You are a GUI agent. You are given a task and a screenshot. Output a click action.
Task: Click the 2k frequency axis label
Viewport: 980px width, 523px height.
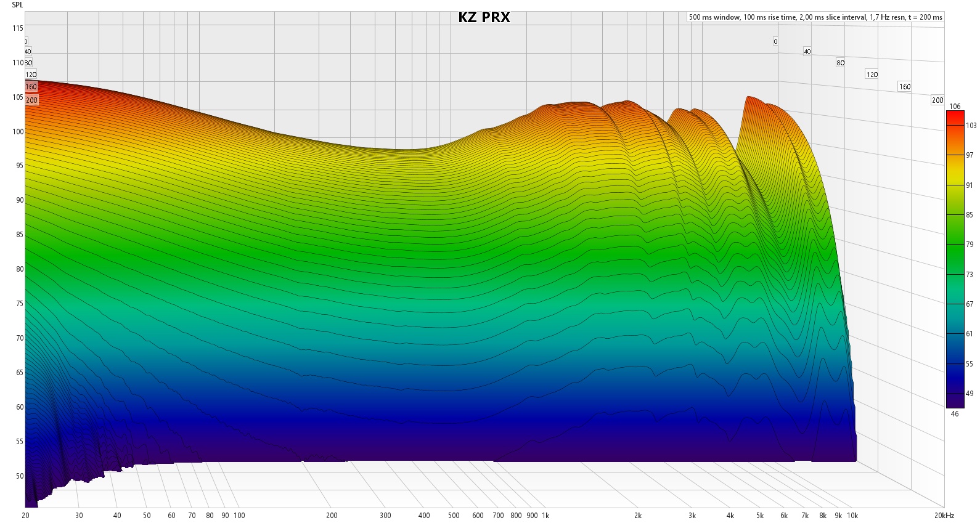(638, 515)
